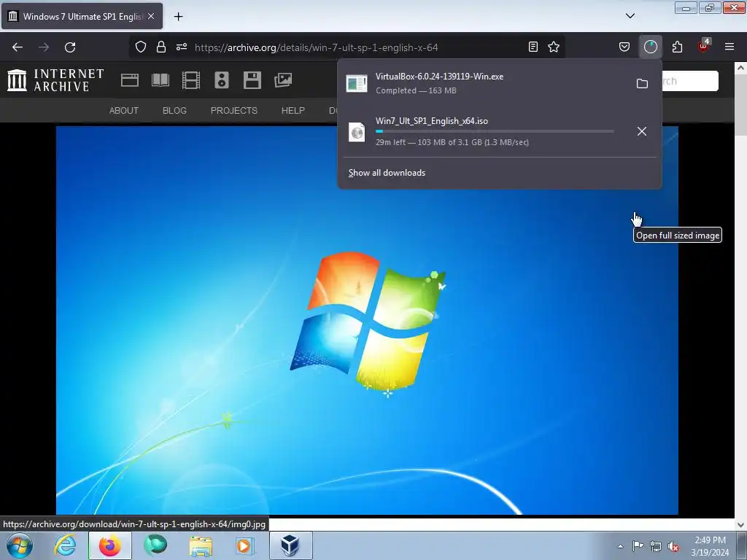Open Windows Explorer folder on taskbar
This screenshot has height=560, width=747.
pyautogui.click(x=201, y=545)
